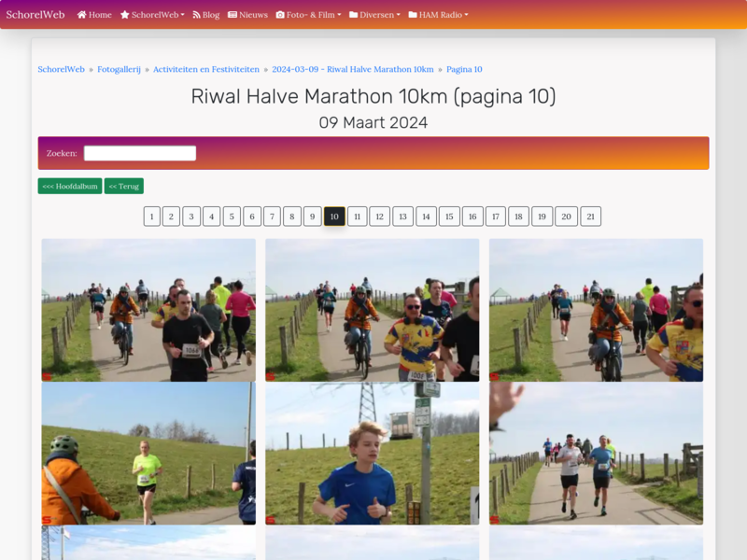This screenshot has height=560, width=747.
Task: Go to gallery page 20
Action: [x=567, y=217]
